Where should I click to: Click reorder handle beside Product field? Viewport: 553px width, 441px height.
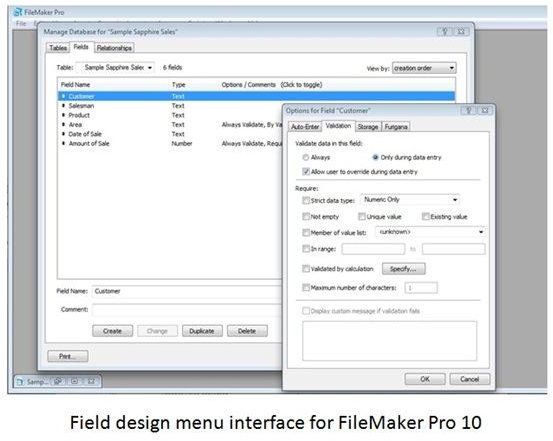[63, 115]
